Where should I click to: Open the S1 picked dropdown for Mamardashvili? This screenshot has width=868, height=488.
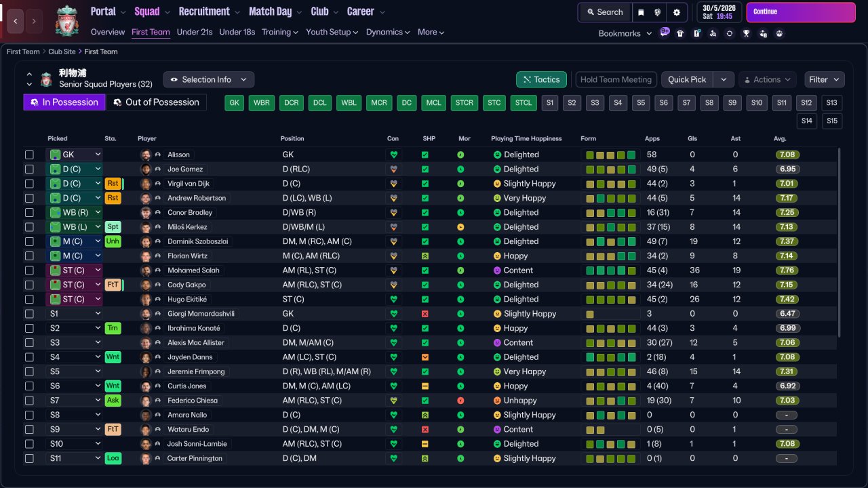click(x=74, y=314)
